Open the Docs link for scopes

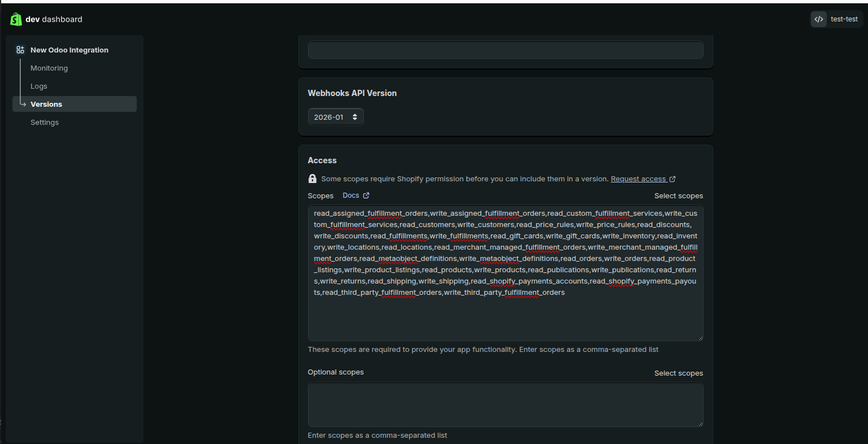[x=350, y=195]
